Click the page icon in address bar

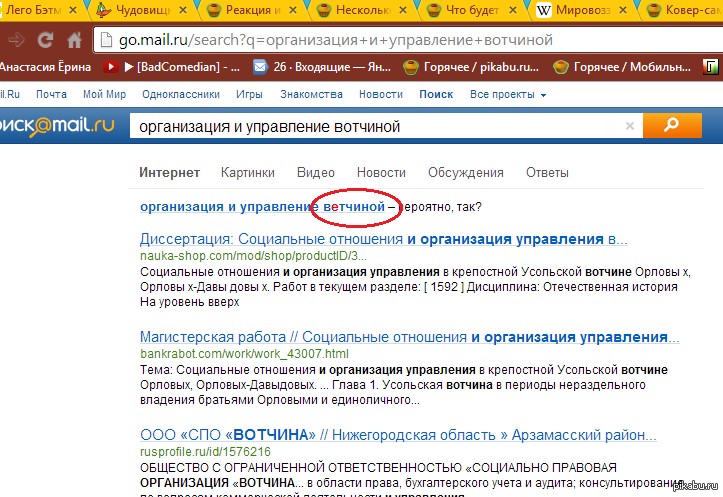coord(107,40)
